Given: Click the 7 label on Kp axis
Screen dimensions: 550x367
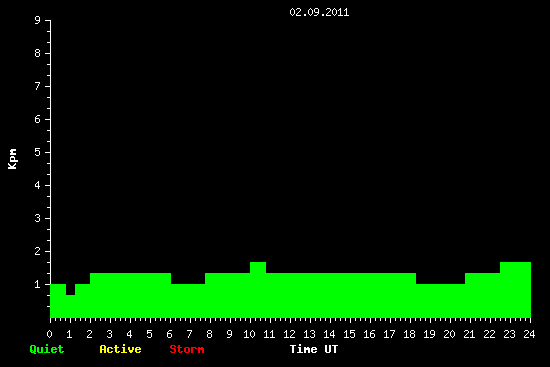Looking at the screenshot, I should click(38, 86).
